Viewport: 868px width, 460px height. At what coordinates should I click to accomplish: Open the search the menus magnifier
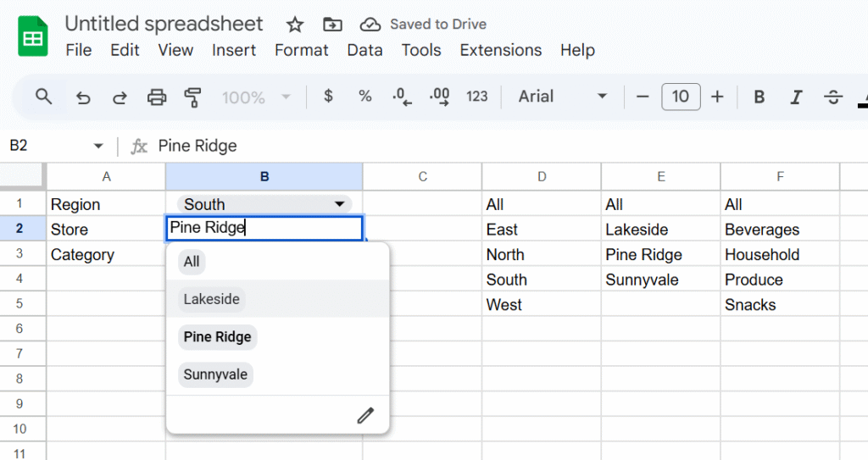click(44, 97)
